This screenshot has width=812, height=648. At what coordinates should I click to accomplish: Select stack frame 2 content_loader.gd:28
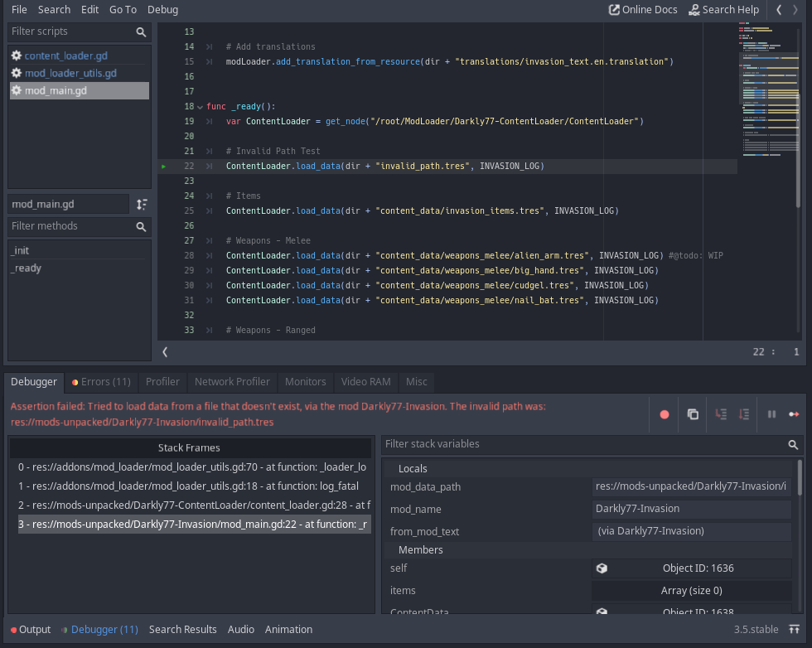pos(194,504)
